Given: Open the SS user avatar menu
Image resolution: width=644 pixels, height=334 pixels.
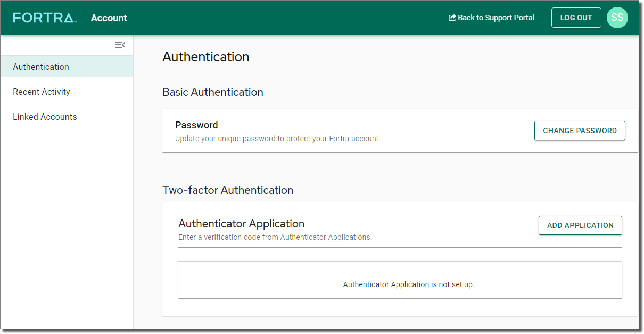Looking at the screenshot, I should coord(617,18).
